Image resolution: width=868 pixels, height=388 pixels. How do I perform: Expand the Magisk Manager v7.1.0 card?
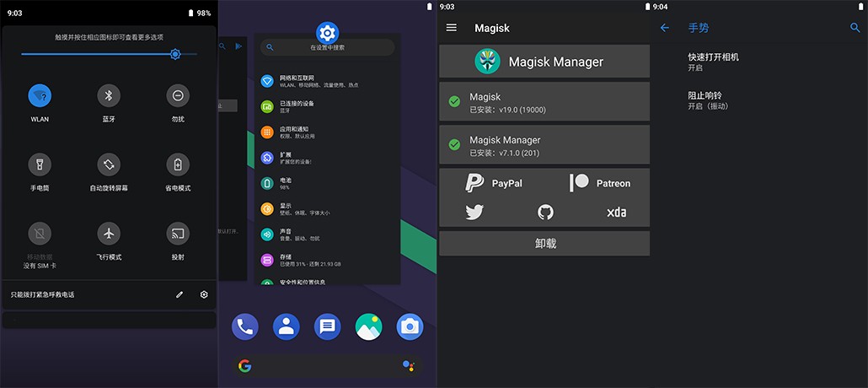(x=544, y=145)
